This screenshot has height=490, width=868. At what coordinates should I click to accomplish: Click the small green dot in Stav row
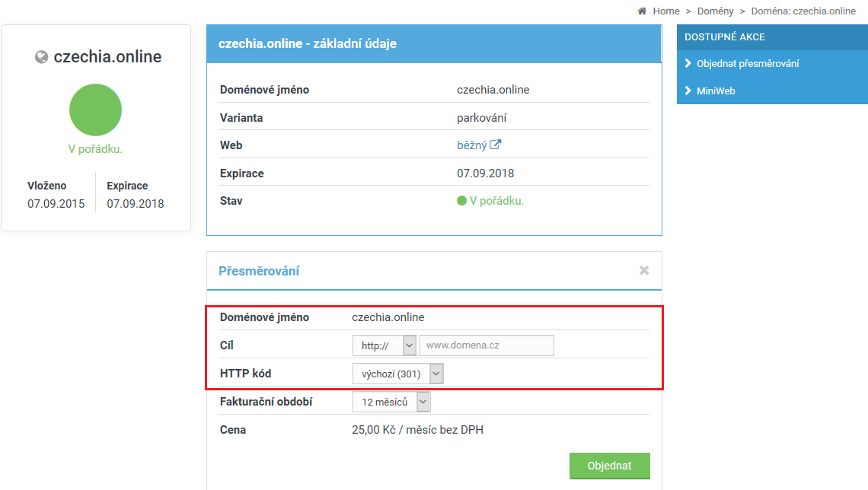click(x=461, y=201)
